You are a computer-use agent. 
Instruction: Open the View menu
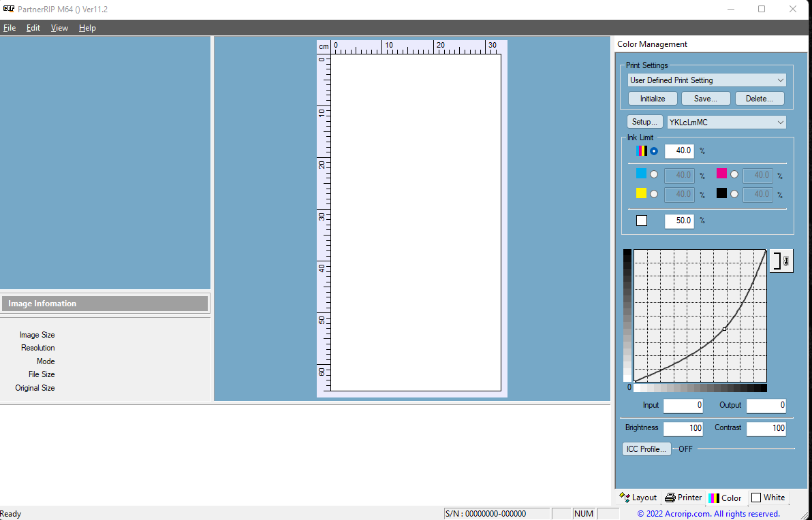(59, 28)
